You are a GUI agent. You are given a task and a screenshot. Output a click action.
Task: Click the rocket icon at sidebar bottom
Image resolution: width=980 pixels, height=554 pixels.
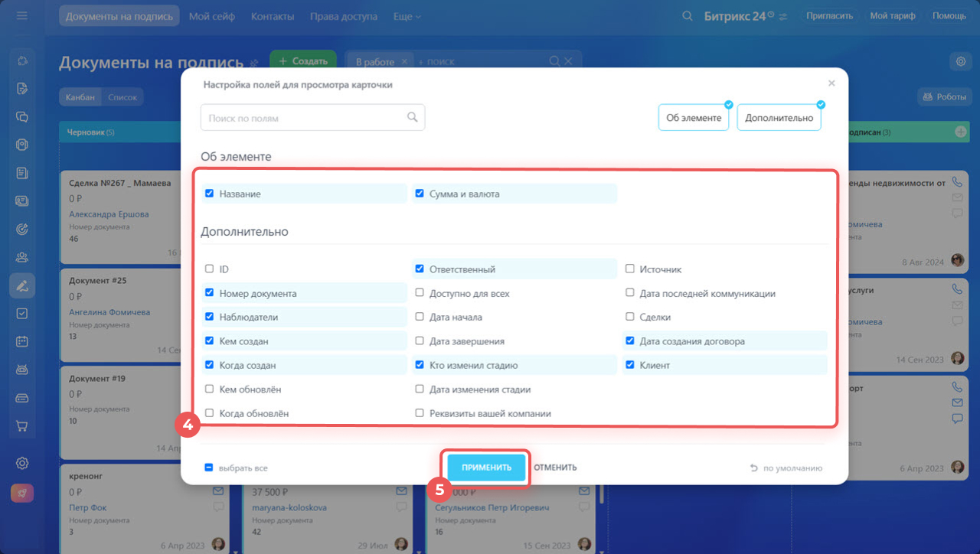click(x=22, y=494)
